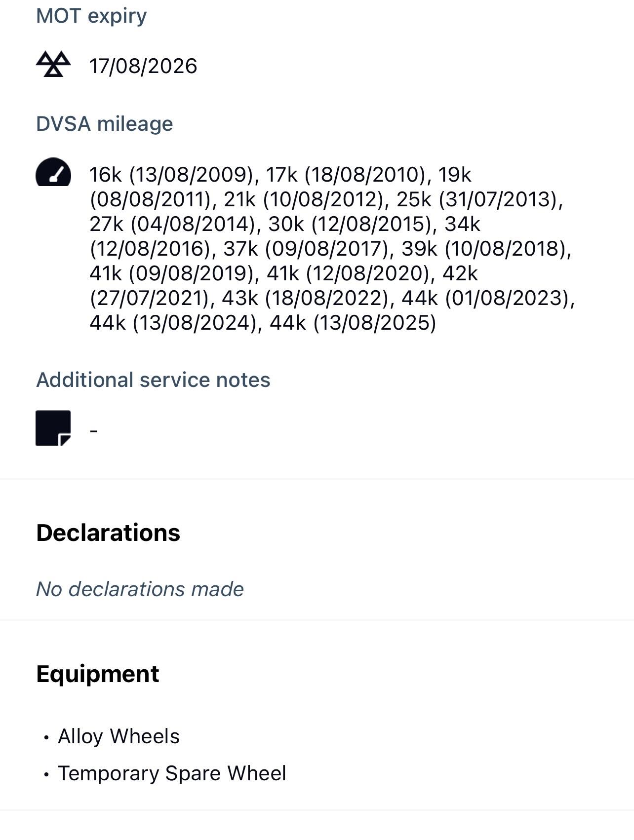Tap the empty service notes dash
Screen dimensions: 634x840
94,431
